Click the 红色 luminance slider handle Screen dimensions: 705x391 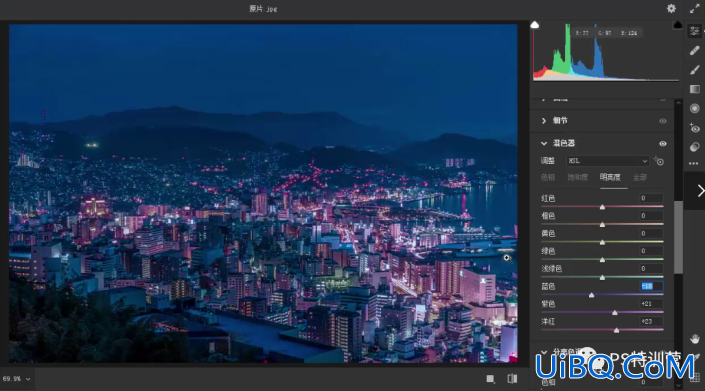click(602, 207)
